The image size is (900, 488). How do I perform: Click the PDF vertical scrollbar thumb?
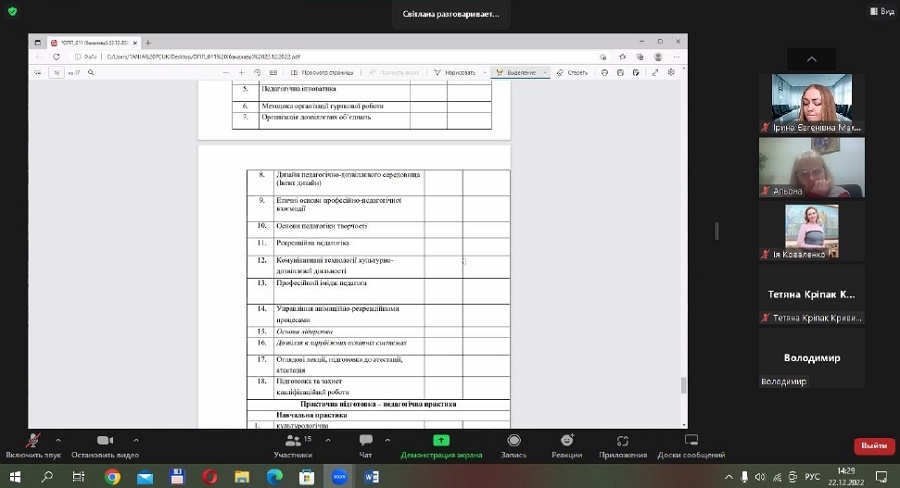[x=684, y=385]
